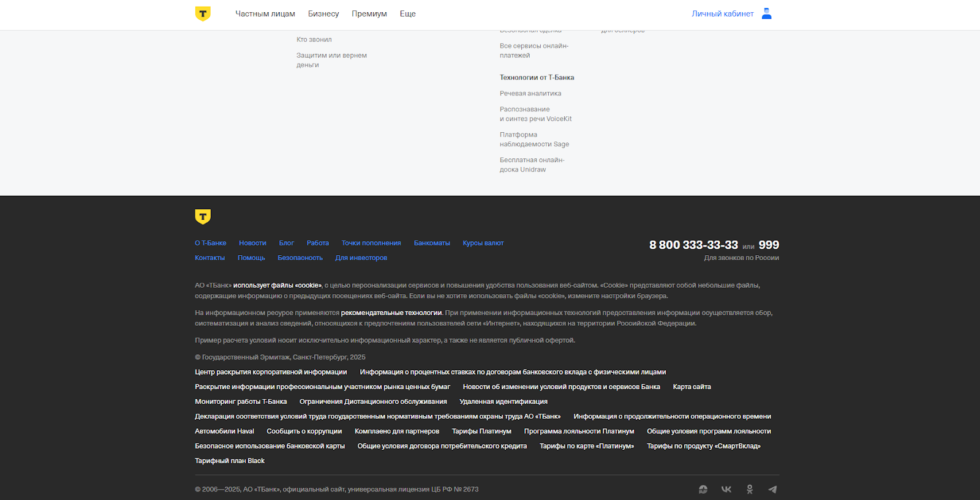Open the Премиум menu item
Viewport: 980px width, 500px height.
point(369,13)
